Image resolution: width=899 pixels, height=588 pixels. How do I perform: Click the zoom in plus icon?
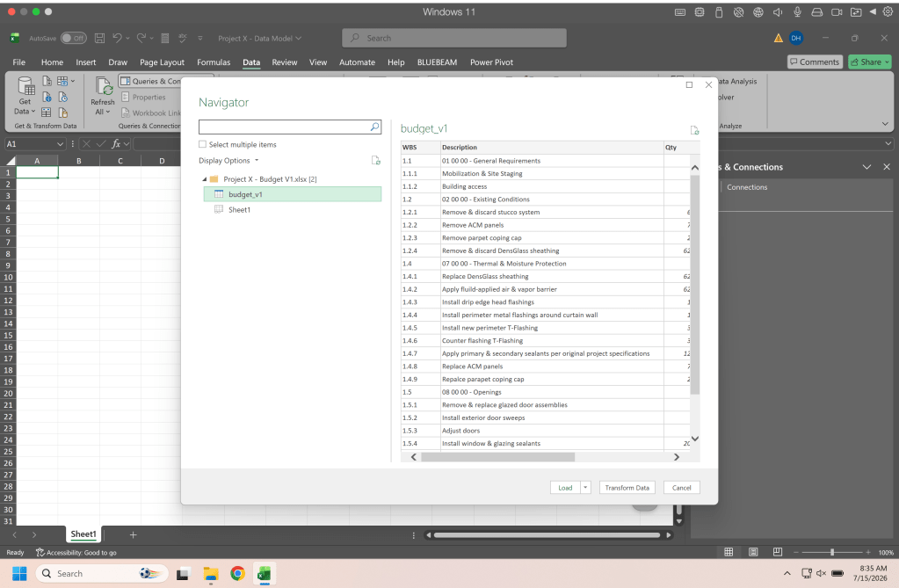868,553
